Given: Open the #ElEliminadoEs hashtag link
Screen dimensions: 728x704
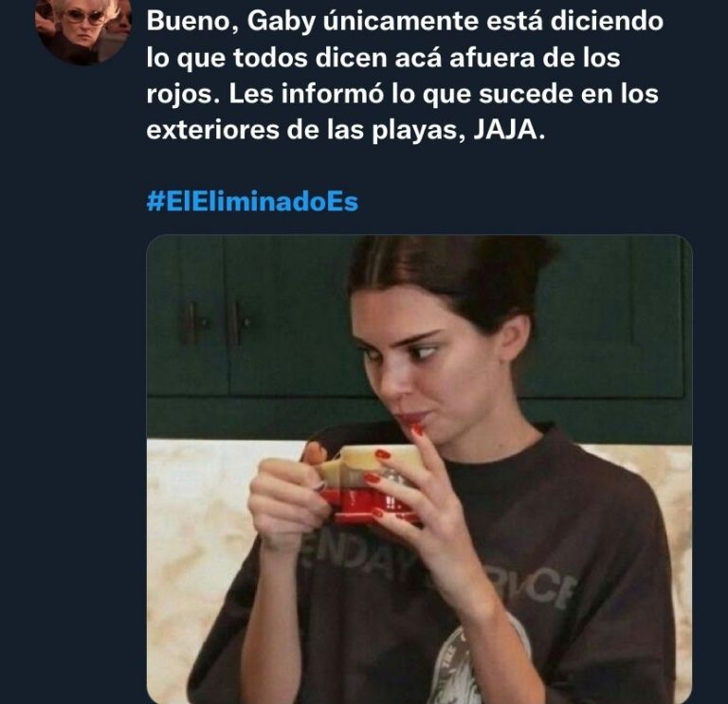Looking at the screenshot, I should 252,202.
